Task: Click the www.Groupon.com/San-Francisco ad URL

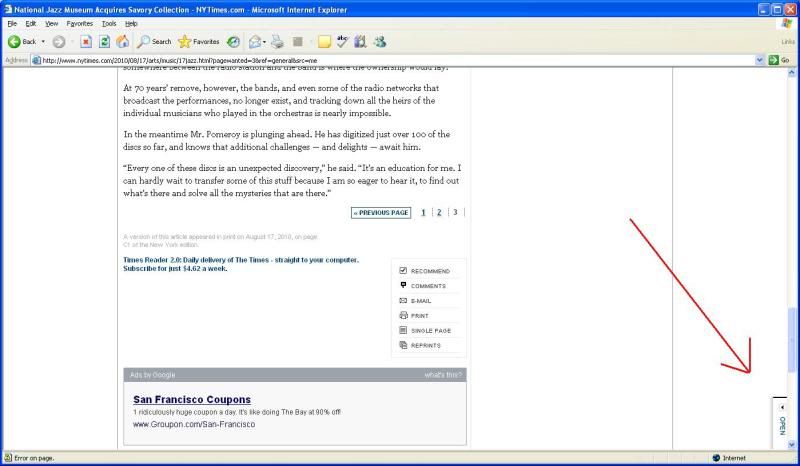Action: click(194, 424)
